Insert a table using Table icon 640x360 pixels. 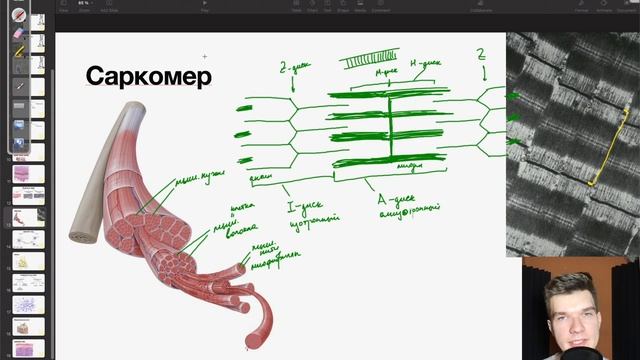(x=297, y=6)
